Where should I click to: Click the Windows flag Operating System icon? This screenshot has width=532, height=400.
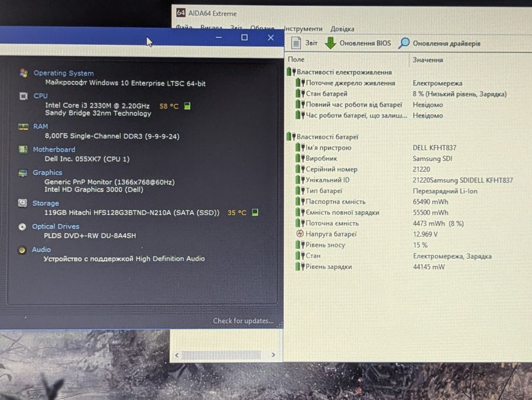coord(24,73)
